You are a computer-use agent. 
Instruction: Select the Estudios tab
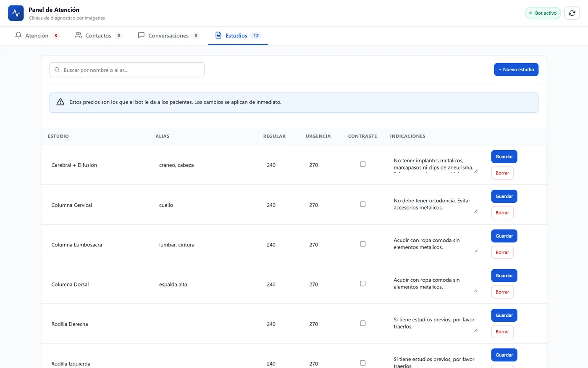pyautogui.click(x=238, y=36)
